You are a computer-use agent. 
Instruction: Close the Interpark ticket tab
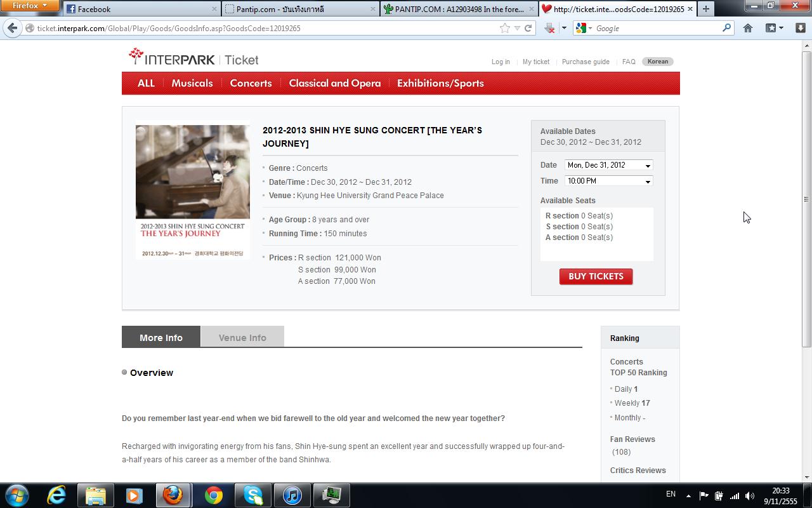click(690, 9)
